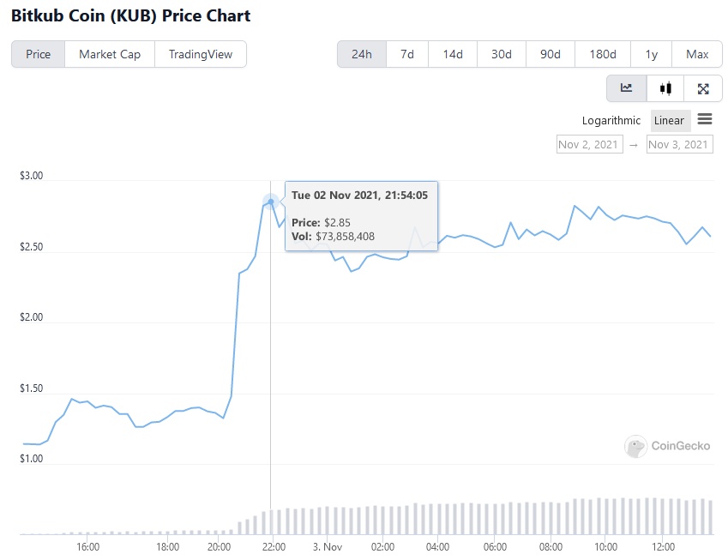728x560 pixels.
Task: Open the TradingView tab
Action: point(201,54)
